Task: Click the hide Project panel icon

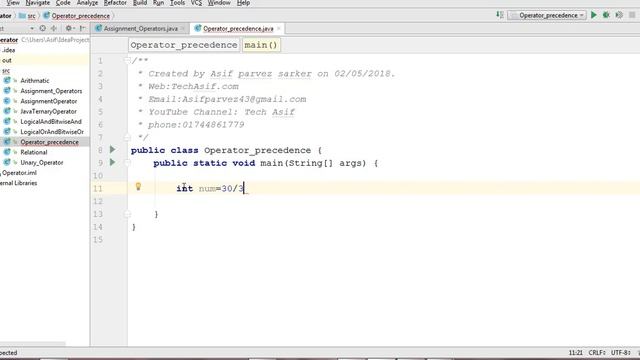Action: point(82,28)
